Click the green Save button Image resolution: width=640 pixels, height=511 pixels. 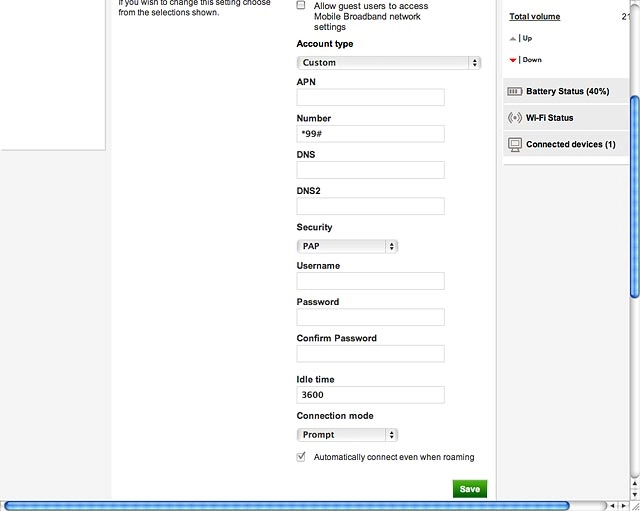click(470, 489)
